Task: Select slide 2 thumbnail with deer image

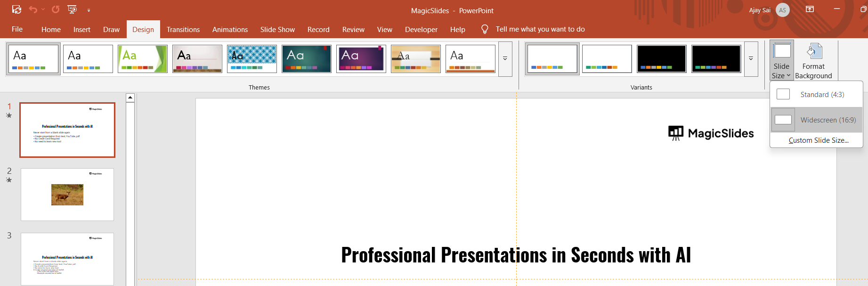Action: click(67, 195)
